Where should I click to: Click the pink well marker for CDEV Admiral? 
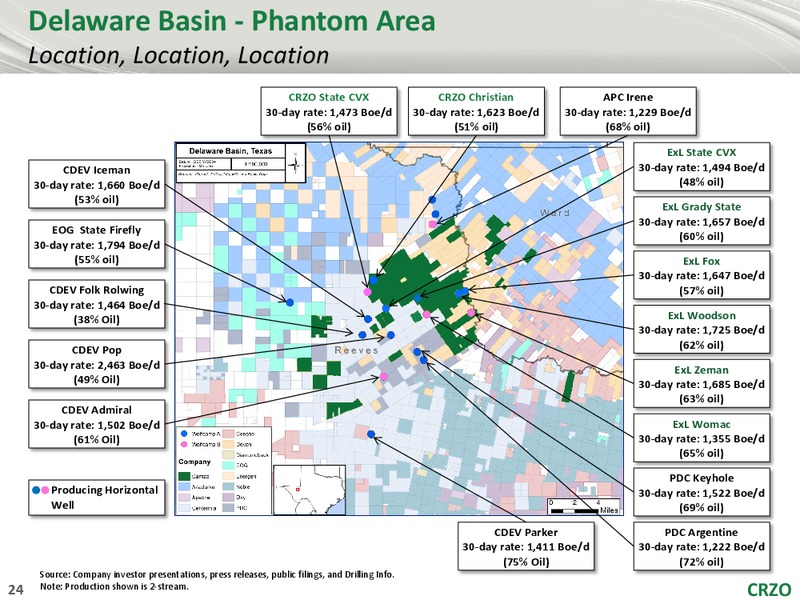pyautogui.click(x=383, y=377)
